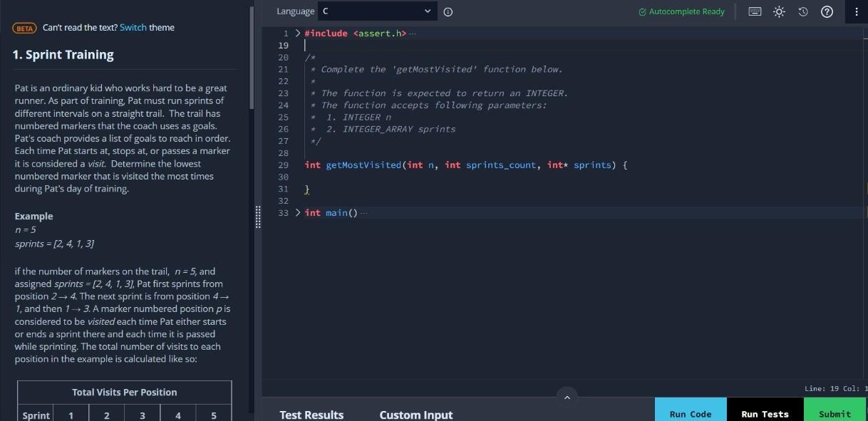Click the Run Code button

690,413
